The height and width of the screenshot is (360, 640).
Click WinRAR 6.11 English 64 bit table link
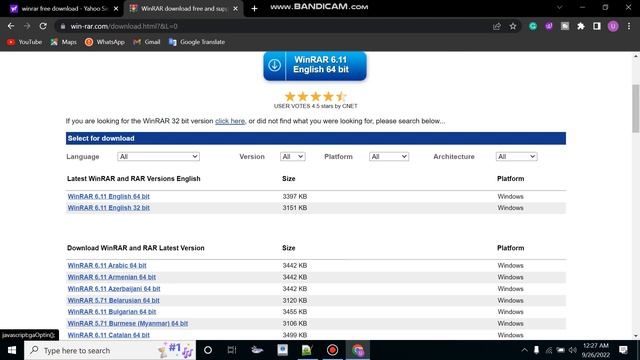click(109, 196)
